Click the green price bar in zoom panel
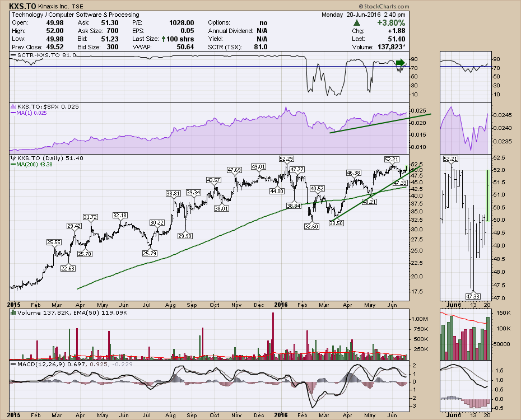The width and height of the screenshot is (521, 420). 487,195
